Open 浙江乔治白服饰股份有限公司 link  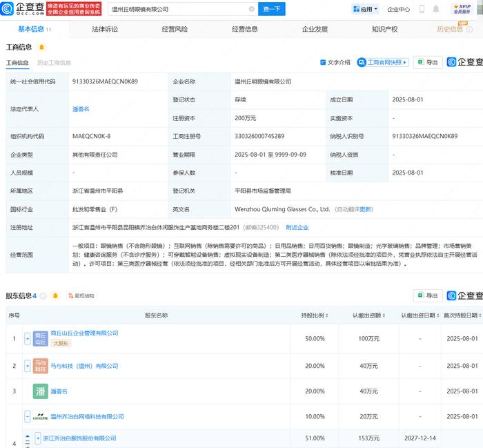pyautogui.click(x=79, y=438)
